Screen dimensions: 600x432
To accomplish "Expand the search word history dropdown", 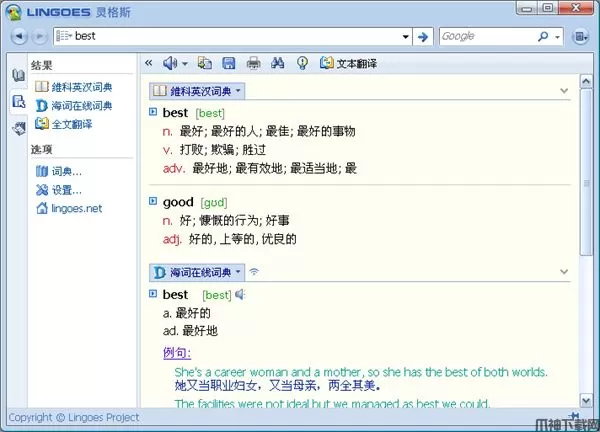I will pyautogui.click(x=405, y=37).
